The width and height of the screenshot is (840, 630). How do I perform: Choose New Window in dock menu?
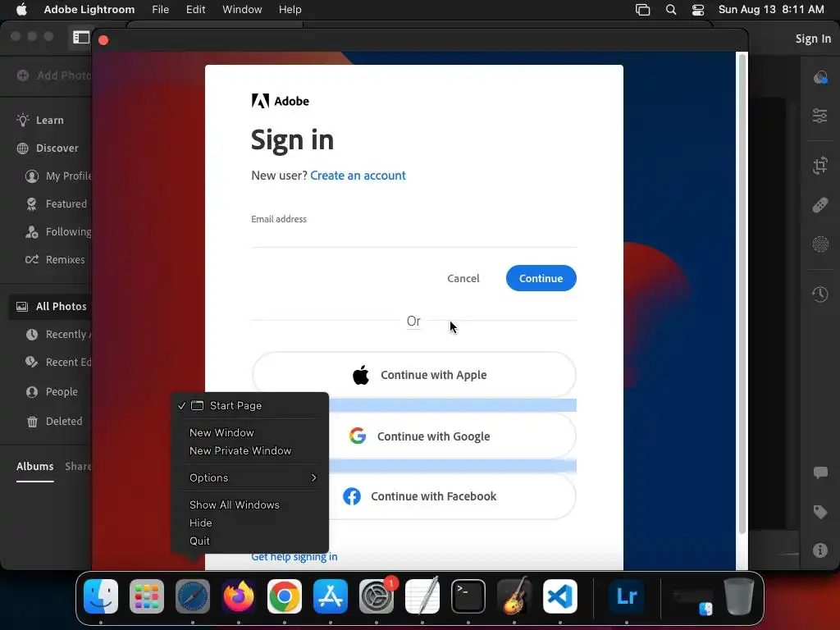tap(221, 432)
